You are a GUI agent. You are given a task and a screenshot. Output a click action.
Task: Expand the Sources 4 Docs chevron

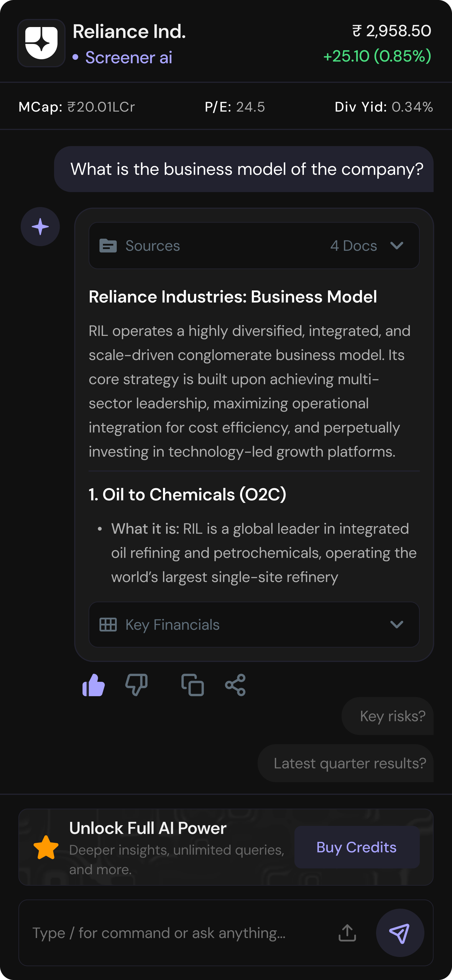pyautogui.click(x=397, y=246)
